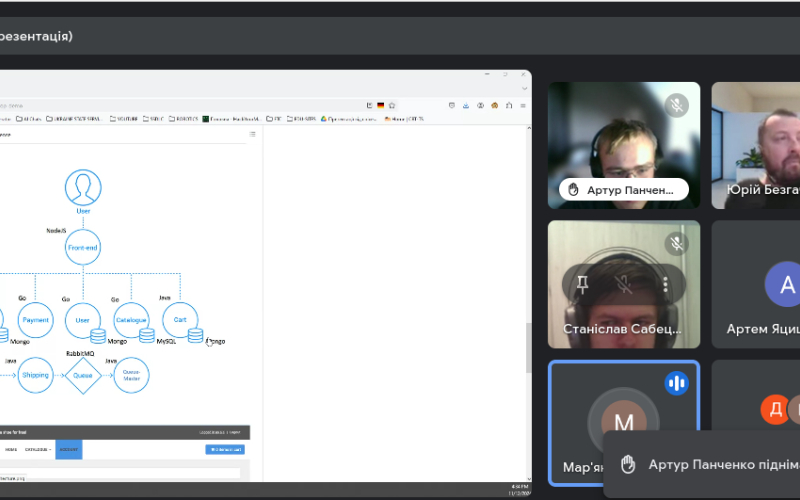Screen dimensions: 800x500
Task: Click the shared page vertical scrollbar thumb
Action: tap(529, 347)
